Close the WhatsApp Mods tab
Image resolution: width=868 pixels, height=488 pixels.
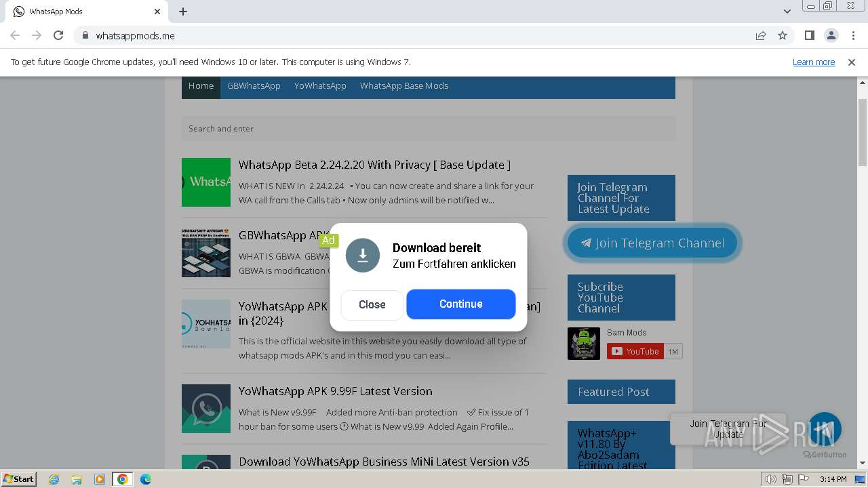157,12
